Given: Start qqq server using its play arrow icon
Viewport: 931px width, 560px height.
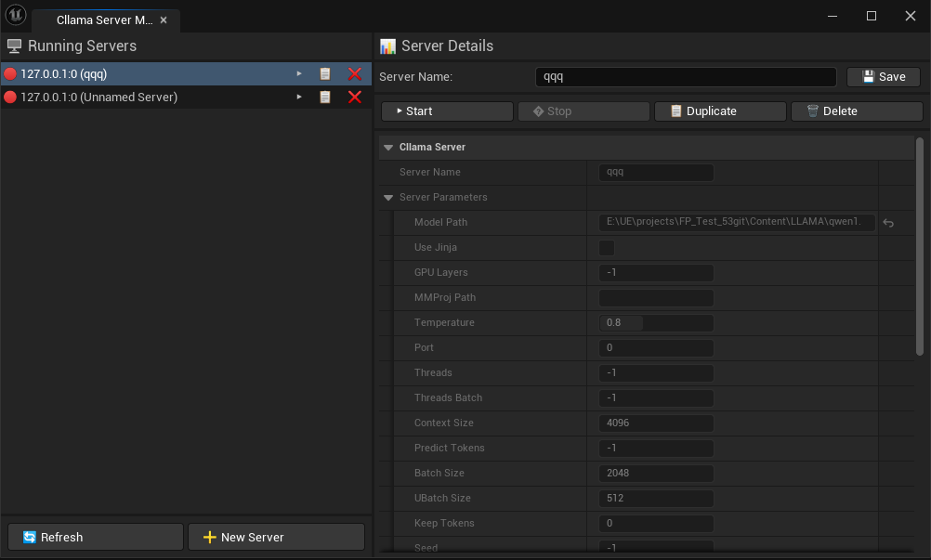Looking at the screenshot, I should click(299, 73).
